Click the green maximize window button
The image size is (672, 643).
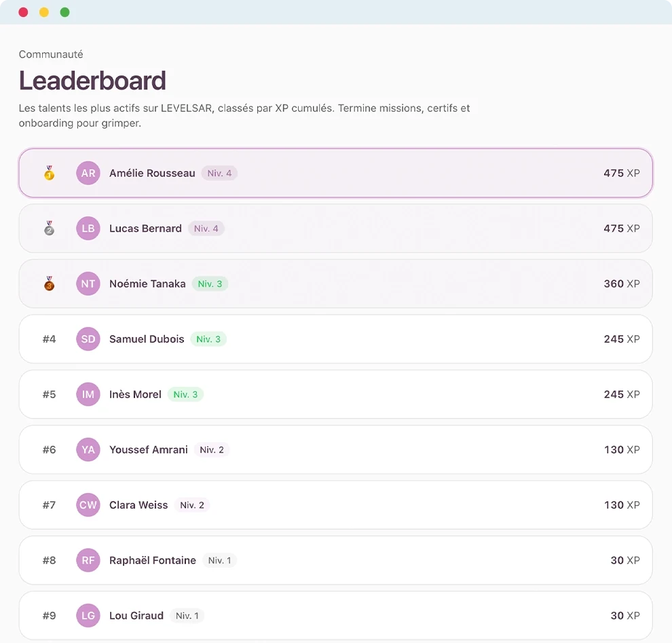(x=64, y=12)
